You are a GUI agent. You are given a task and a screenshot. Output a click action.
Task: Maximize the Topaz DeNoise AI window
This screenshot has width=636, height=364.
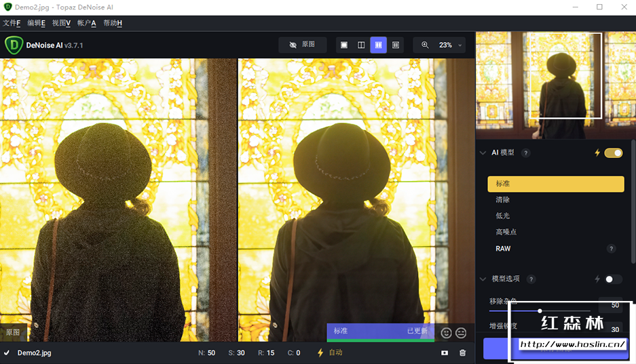click(599, 7)
